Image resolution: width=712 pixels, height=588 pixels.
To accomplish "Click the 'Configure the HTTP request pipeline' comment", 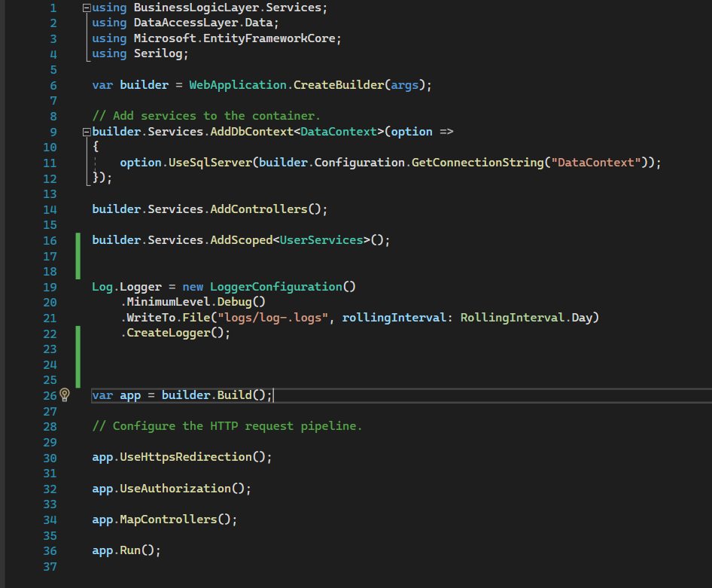I will tap(227, 426).
